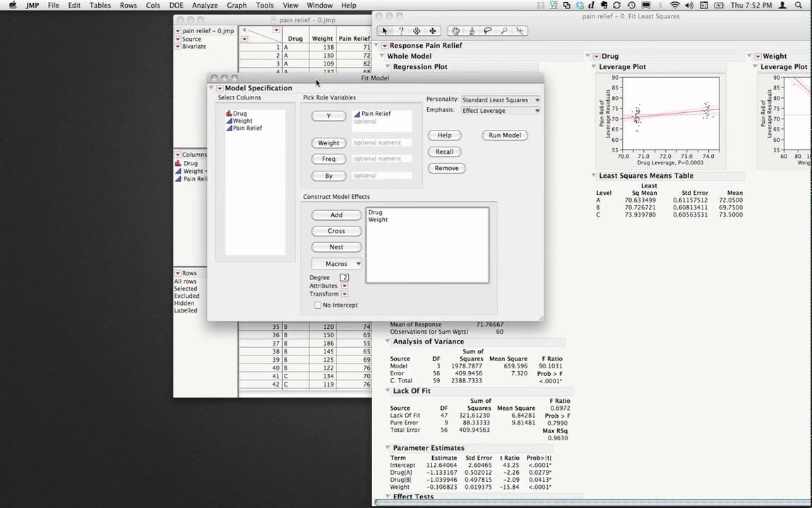Image resolution: width=812 pixels, height=508 pixels.
Task: Collapse the Regression Plot section
Action: click(388, 67)
